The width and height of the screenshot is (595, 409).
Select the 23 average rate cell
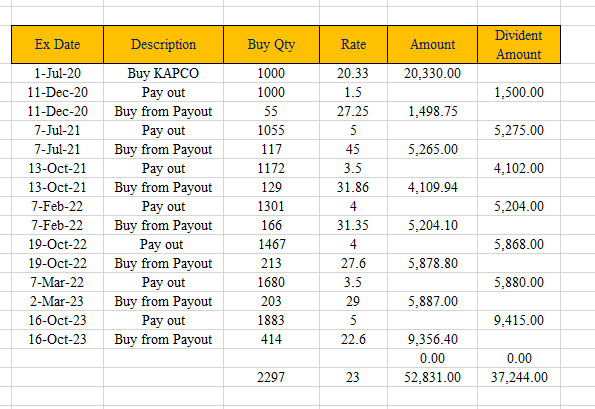353,377
